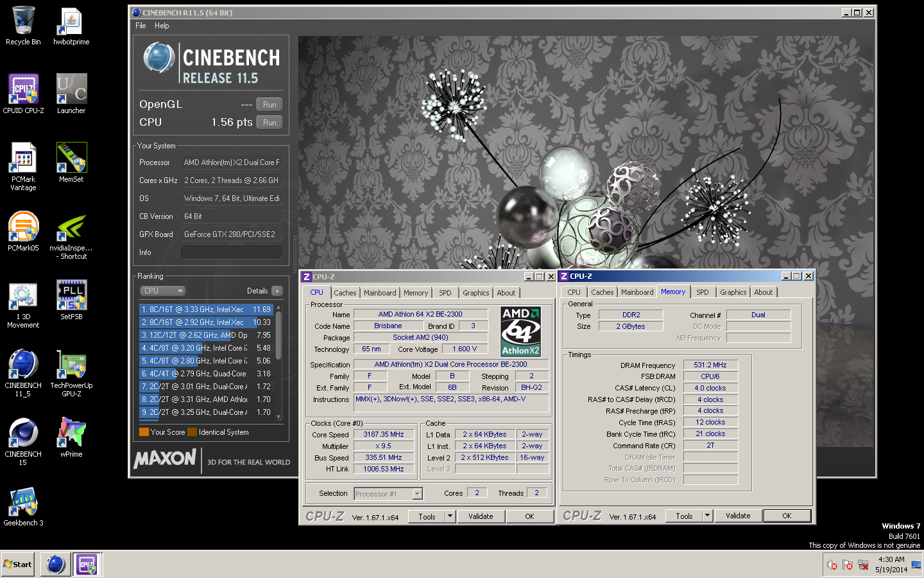
Task: Open the MemSet desktop shortcut
Action: [71, 162]
